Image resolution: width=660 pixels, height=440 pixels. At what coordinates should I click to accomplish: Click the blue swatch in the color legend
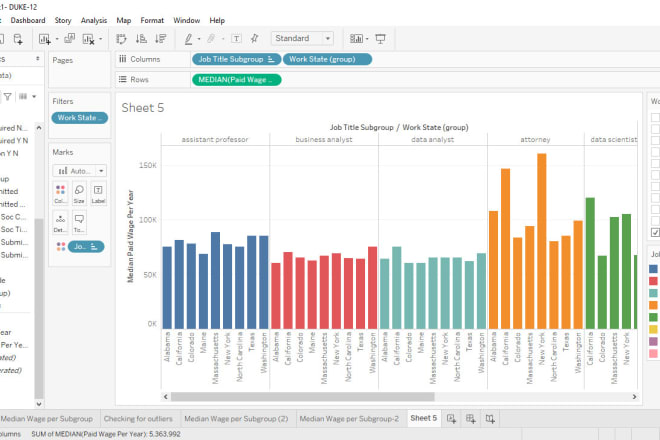point(653,269)
